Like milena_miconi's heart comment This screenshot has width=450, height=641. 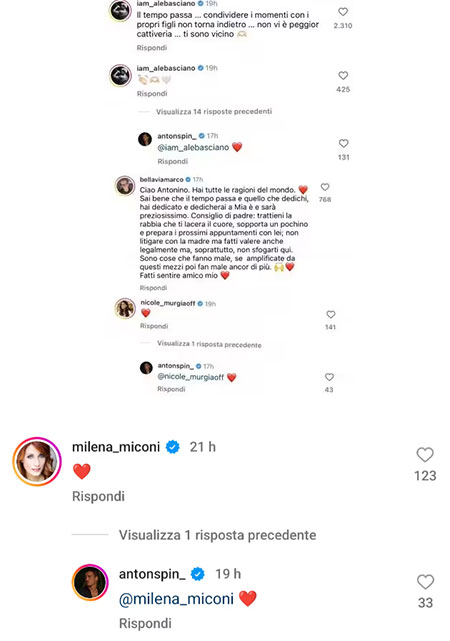click(x=425, y=454)
